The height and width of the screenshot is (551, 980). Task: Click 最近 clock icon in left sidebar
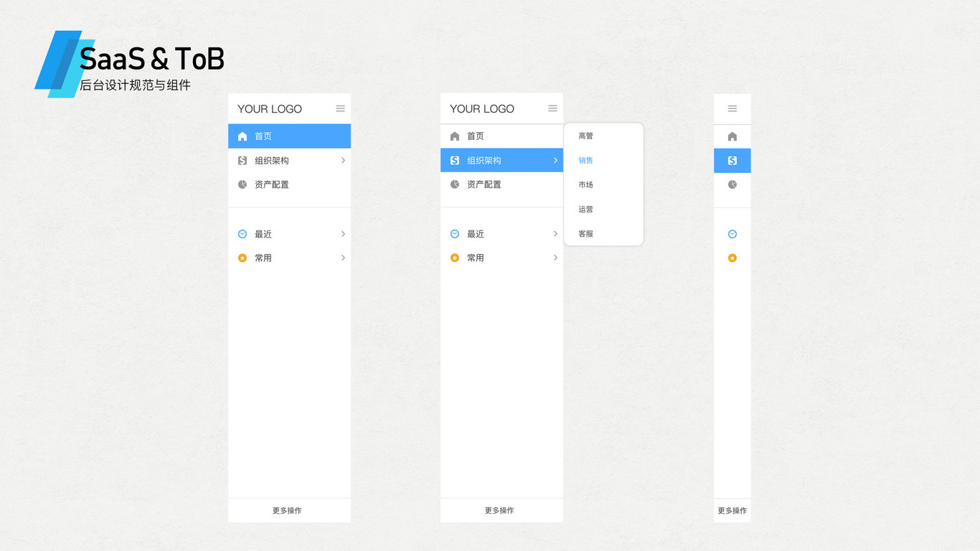pyautogui.click(x=242, y=234)
